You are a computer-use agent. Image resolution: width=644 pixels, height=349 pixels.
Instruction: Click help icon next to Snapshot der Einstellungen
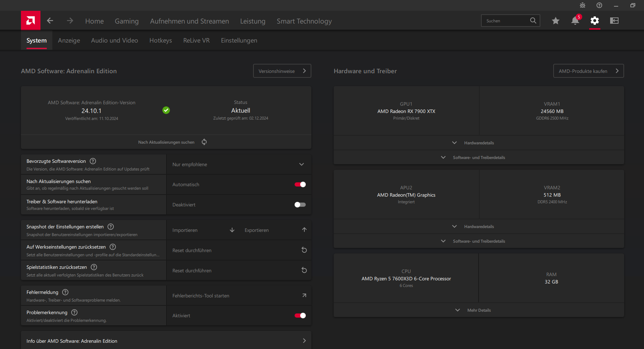(x=111, y=227)
